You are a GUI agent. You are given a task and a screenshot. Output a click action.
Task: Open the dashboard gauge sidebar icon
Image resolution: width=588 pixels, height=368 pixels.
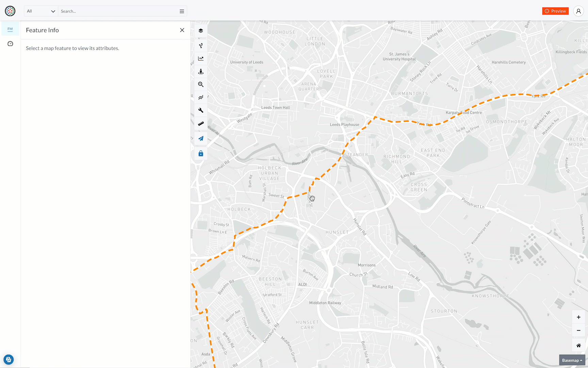[x=10, y=44]
